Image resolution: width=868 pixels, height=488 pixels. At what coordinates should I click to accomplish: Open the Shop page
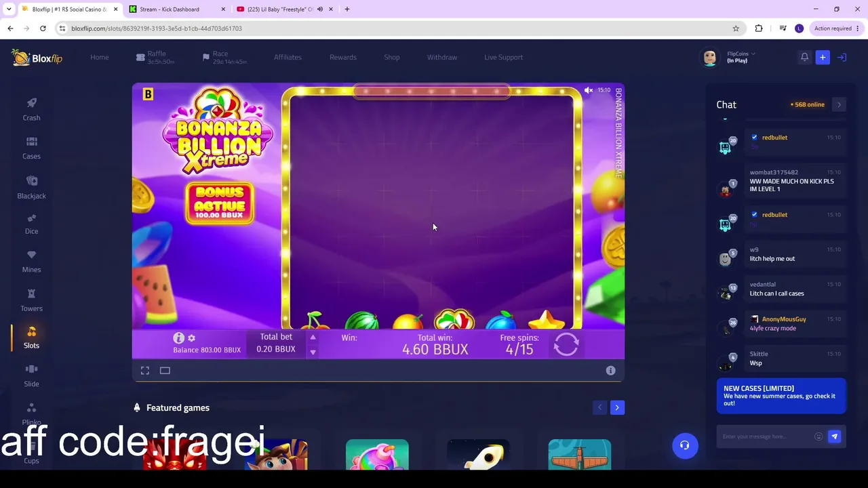tap(392, 58)
